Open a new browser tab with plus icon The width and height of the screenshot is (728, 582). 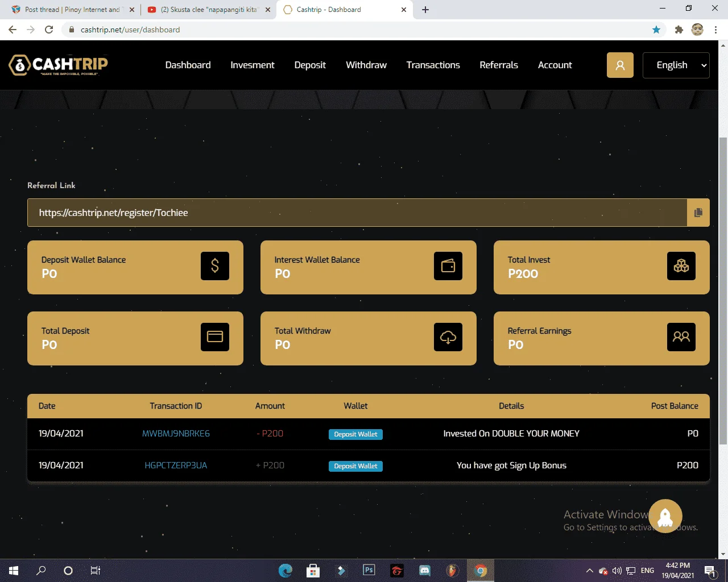425,10
